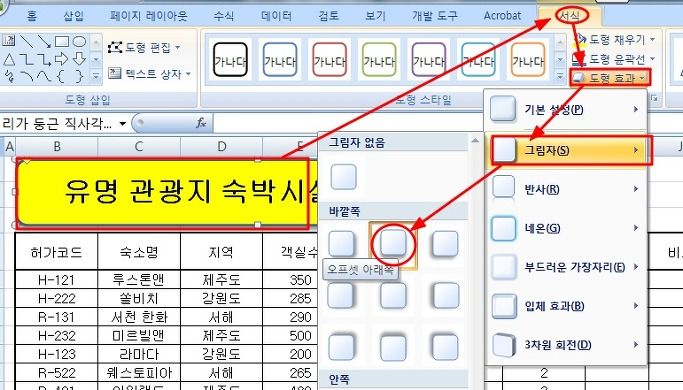Apply third outer shadow preset in top row
683x390 pixels.
pyautogui.click(x=445, y=243)
